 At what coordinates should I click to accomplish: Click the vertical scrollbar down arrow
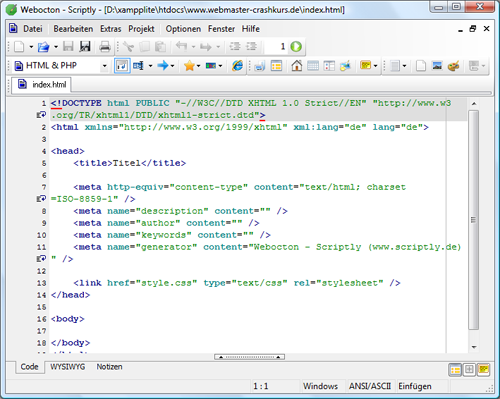pos(474,347)
